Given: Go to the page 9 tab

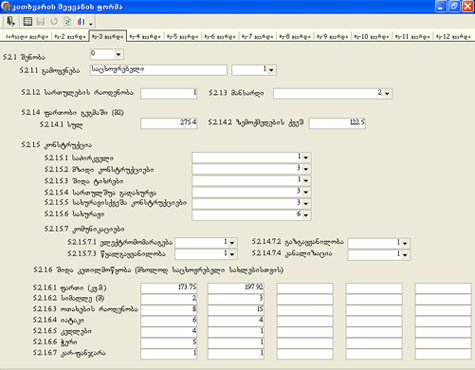Looking at the screenshot, I should (x=333, y=37).
